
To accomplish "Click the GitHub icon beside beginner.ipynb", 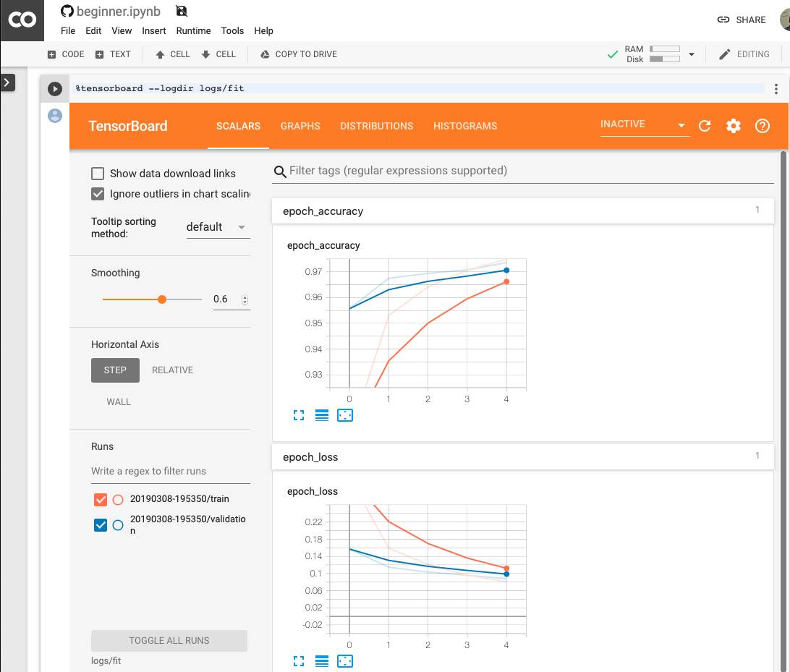I will click(67, 11).
